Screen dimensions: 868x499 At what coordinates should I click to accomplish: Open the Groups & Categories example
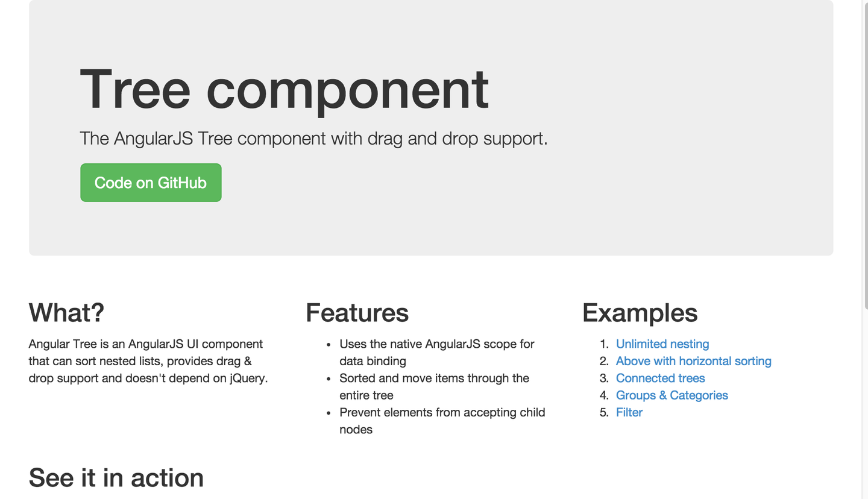[671, 395]
